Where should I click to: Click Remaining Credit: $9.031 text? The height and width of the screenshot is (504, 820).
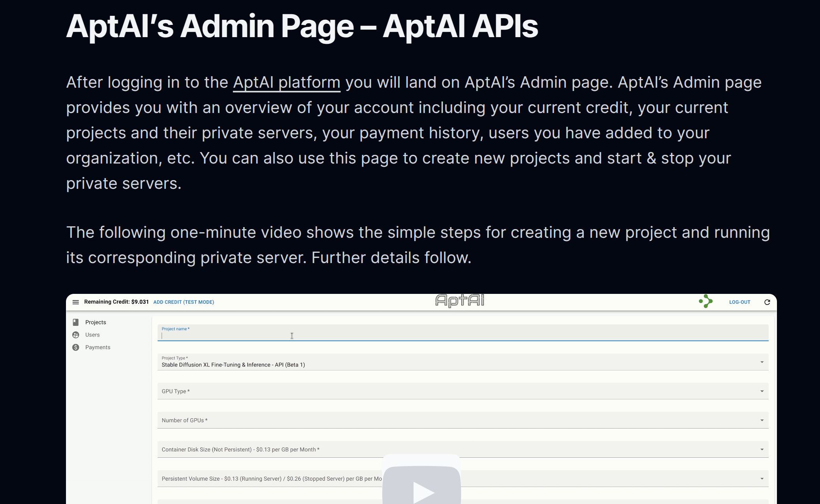click(117, 302)
